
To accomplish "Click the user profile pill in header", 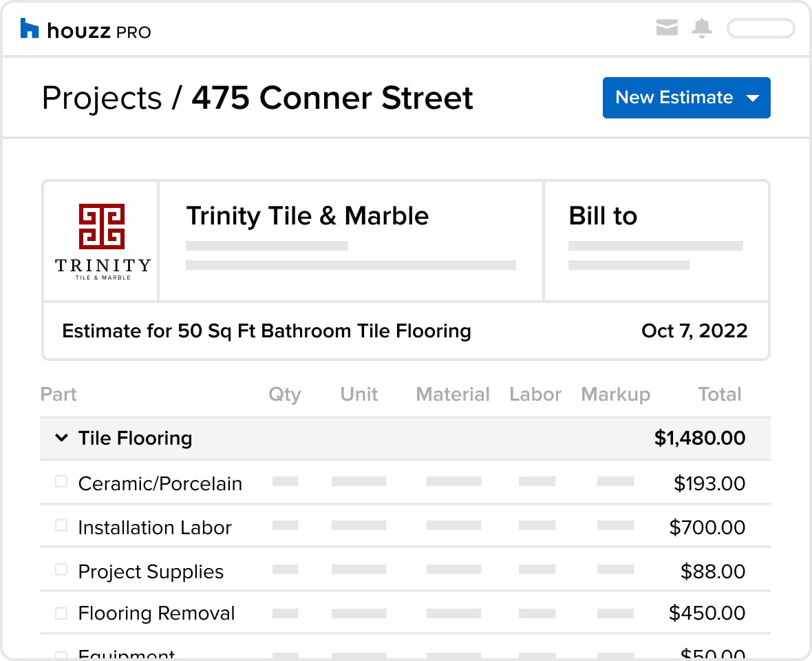I will (760, 28).
